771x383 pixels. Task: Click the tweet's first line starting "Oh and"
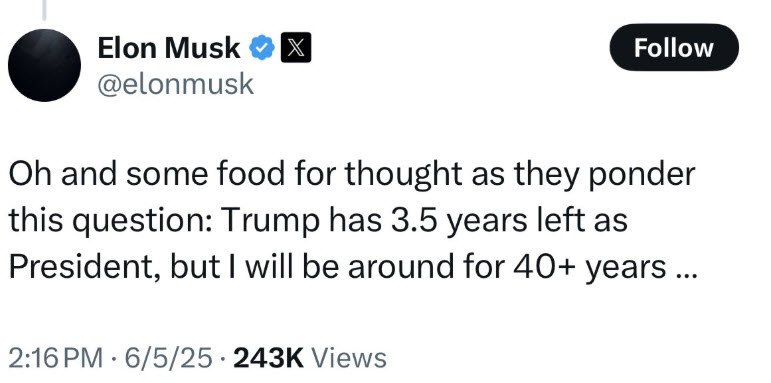tap(352, 174)
